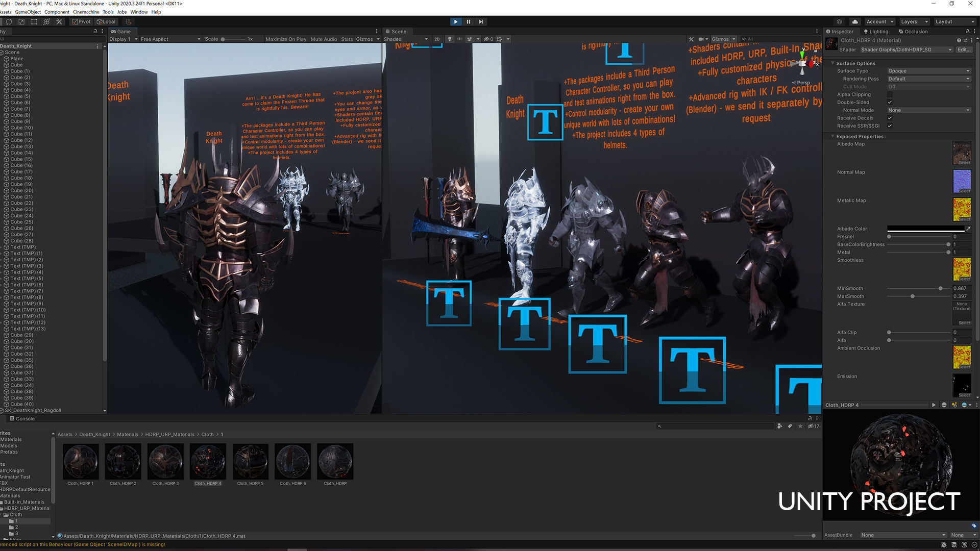Open material presets icon
This screenshot has width=980, height=551.
[964, 40]
